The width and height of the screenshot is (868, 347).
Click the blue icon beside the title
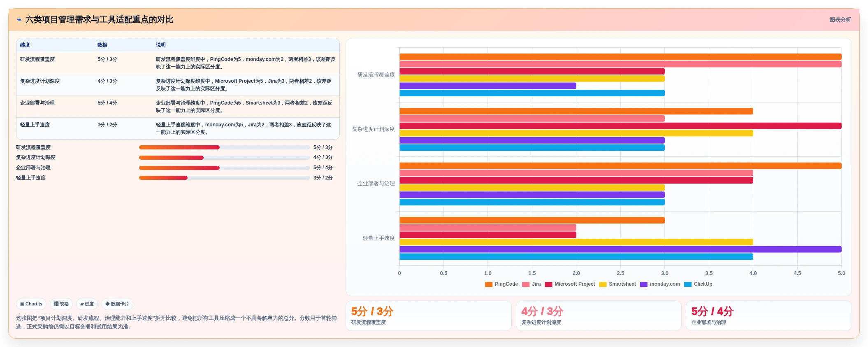19,20
